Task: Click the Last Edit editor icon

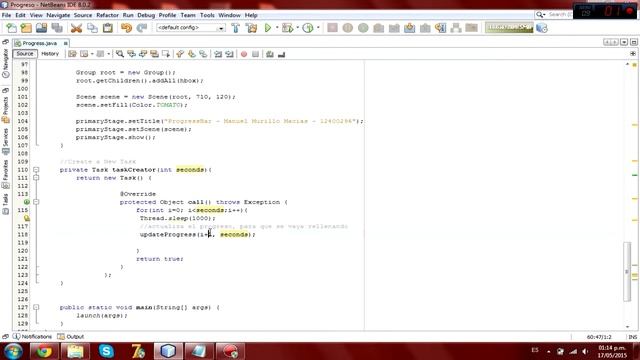Action: [72, 54]
